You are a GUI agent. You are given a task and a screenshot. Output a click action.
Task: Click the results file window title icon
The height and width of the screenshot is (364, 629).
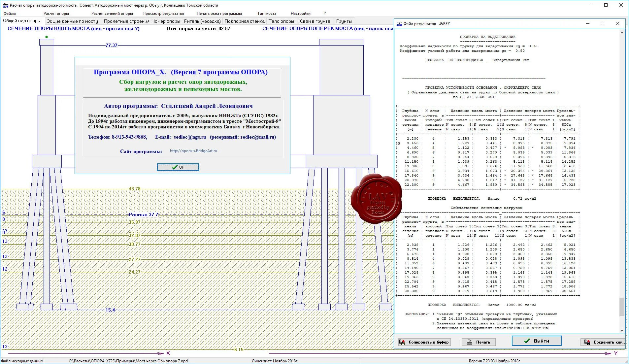[399, 24]
